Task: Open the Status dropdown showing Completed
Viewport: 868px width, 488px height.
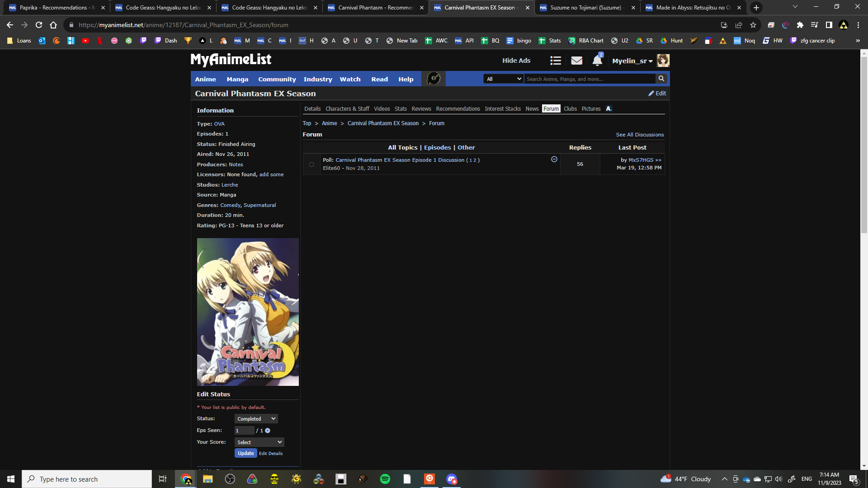Action: 256,419
